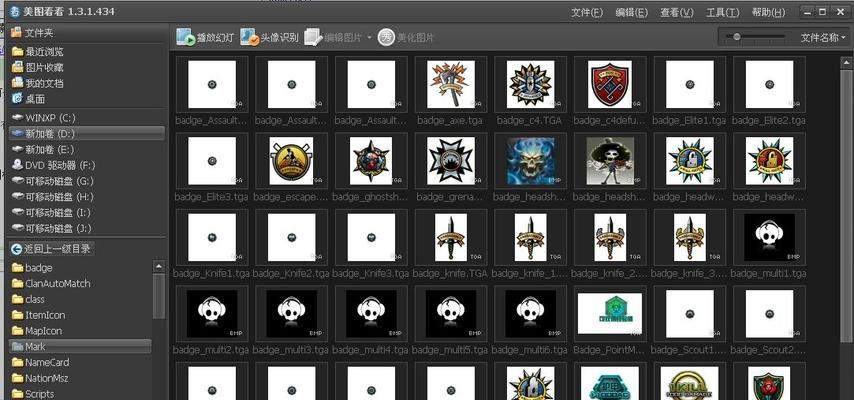Open the 文件名称 sort dropdown
This screenshot has height=400, width=854.
(x=822, y=38)
